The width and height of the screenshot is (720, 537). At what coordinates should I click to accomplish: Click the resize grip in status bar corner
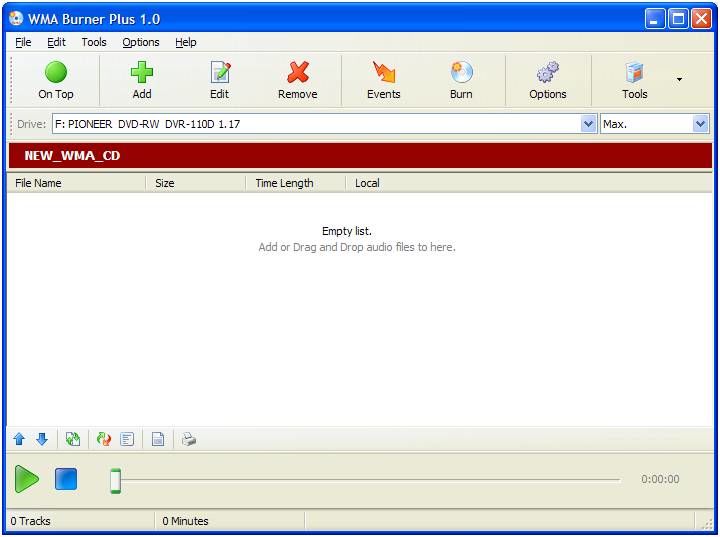(x=707, y=524)
